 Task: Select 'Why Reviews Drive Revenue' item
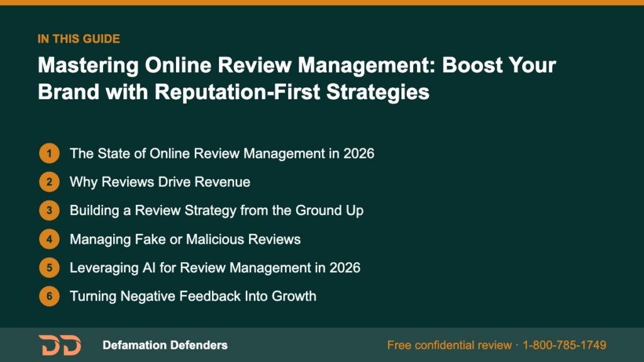[x=160, y=182]
